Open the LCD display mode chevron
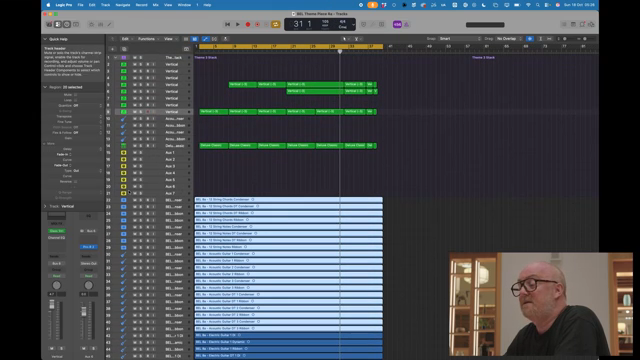The width and height of the screenshot is (640, 360). click(353, 24)
